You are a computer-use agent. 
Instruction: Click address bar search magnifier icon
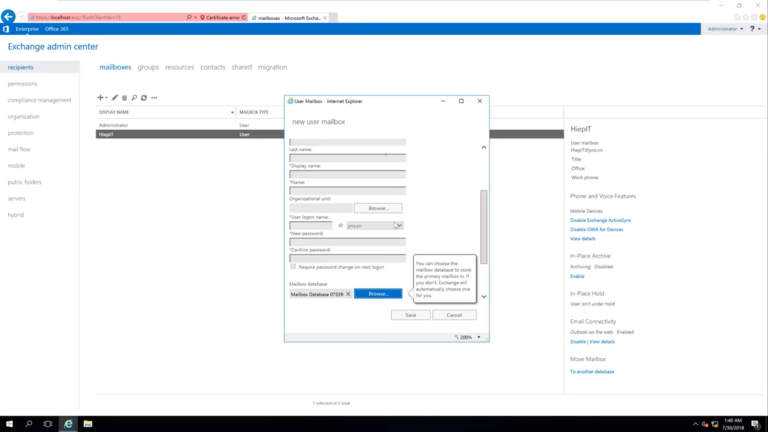[189, 17]
